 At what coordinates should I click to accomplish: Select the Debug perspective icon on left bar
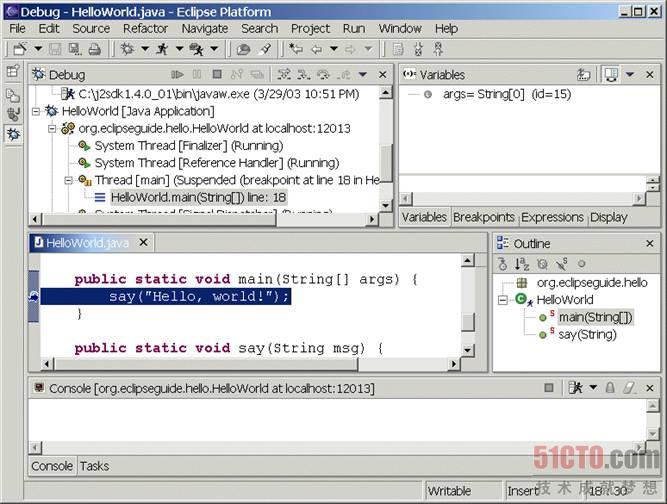pos(13,134)
